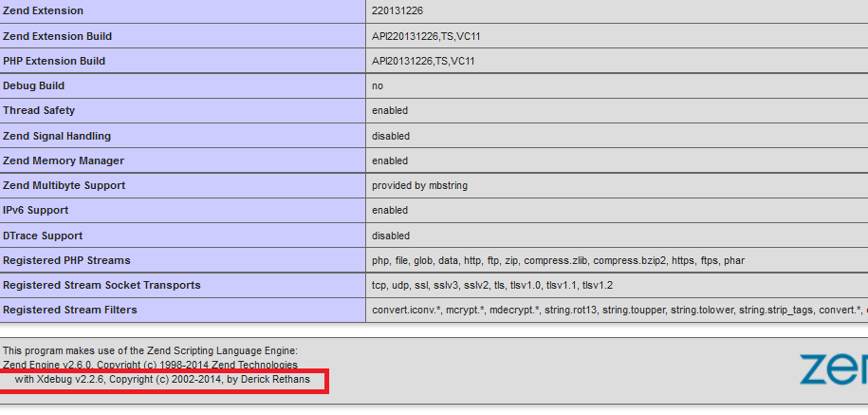Select the 'Registered Stream Socket Transports' label
This screenshot has height=415, width=868.
pyautogui.click(x=102, y=285)
